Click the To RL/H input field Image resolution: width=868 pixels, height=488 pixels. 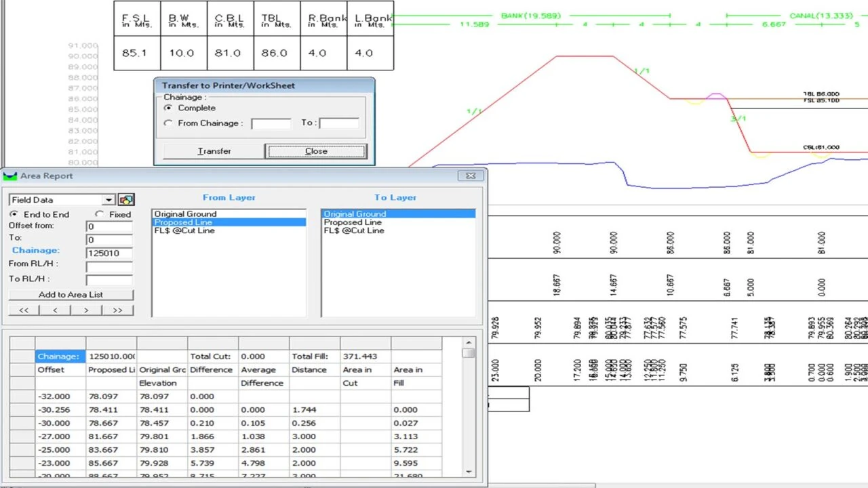109,279
